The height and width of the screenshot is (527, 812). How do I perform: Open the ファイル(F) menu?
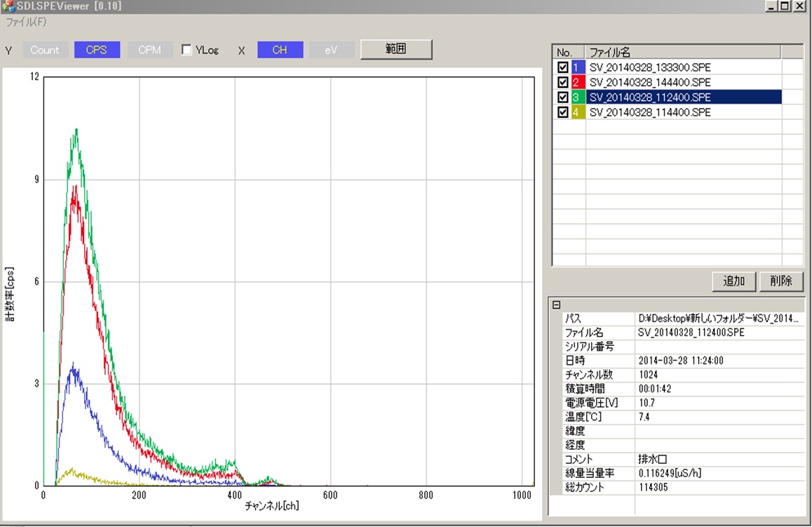26,22
